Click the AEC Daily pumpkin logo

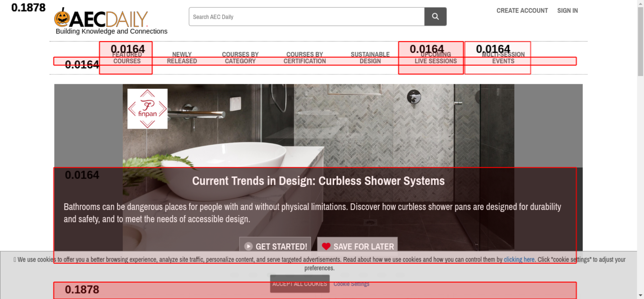pyautogui.click(x=101, y=19)
